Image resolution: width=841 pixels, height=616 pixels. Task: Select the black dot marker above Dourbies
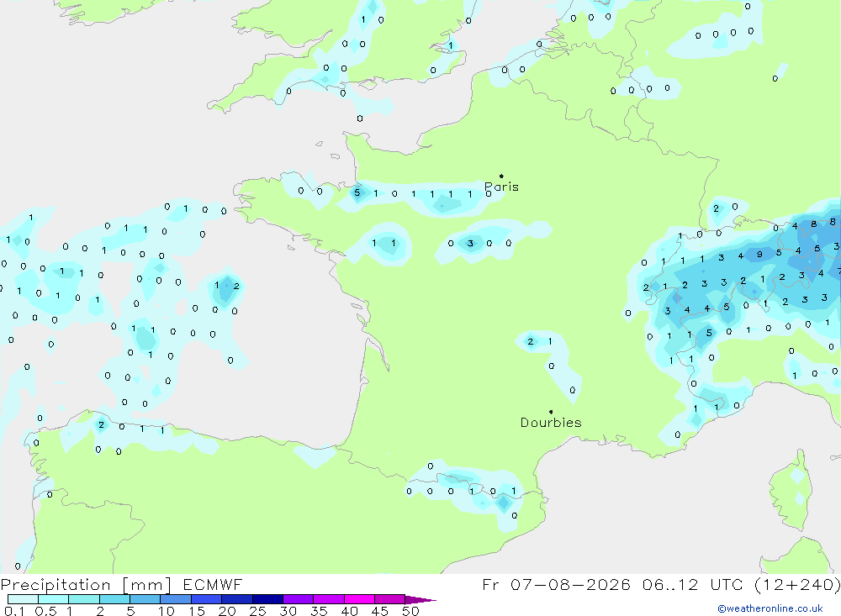551,412
